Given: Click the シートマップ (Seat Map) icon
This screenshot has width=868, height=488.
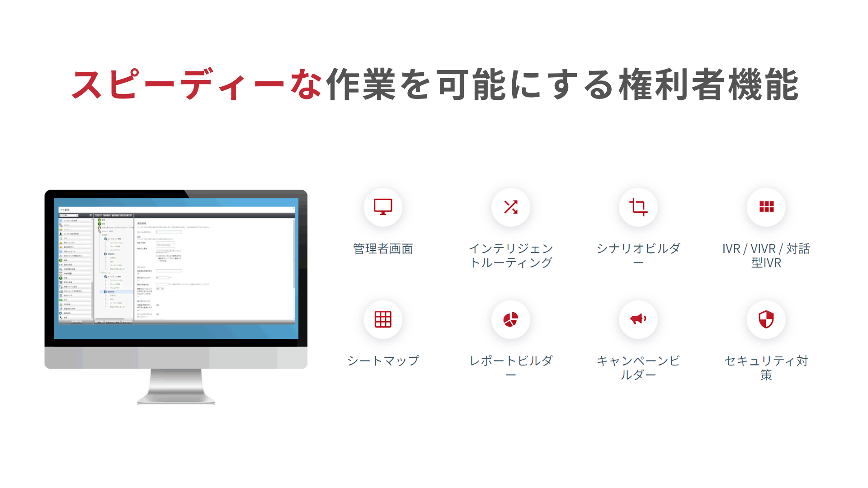Looking at the screenshot, I should click(383, 319).
